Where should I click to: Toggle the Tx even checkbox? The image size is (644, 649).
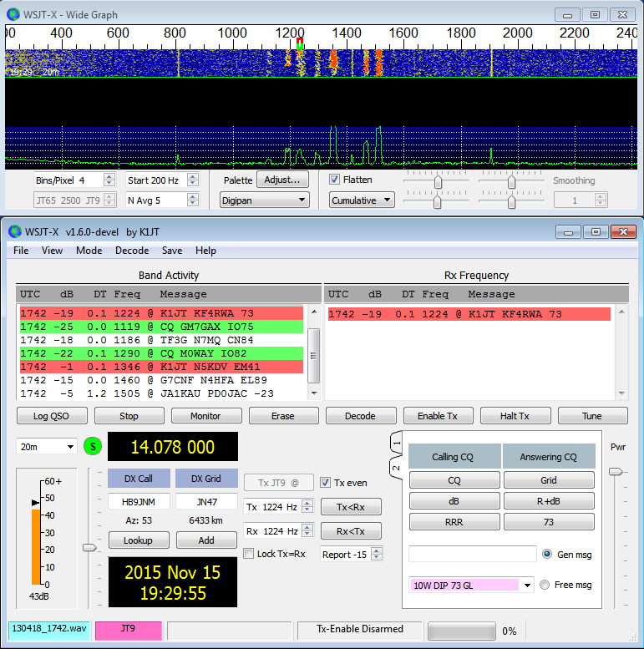(x=326, y=482)
